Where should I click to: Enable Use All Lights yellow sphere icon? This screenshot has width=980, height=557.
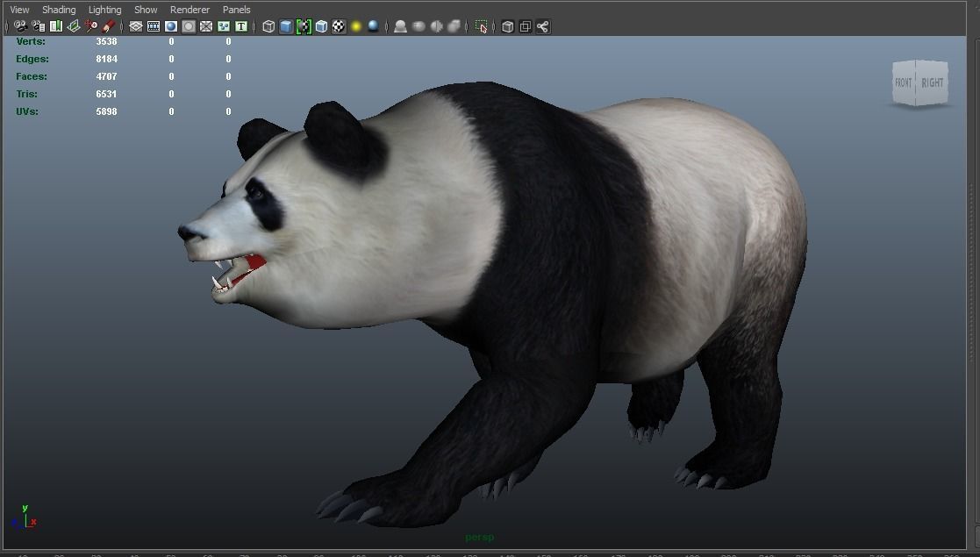coord(355,26)
